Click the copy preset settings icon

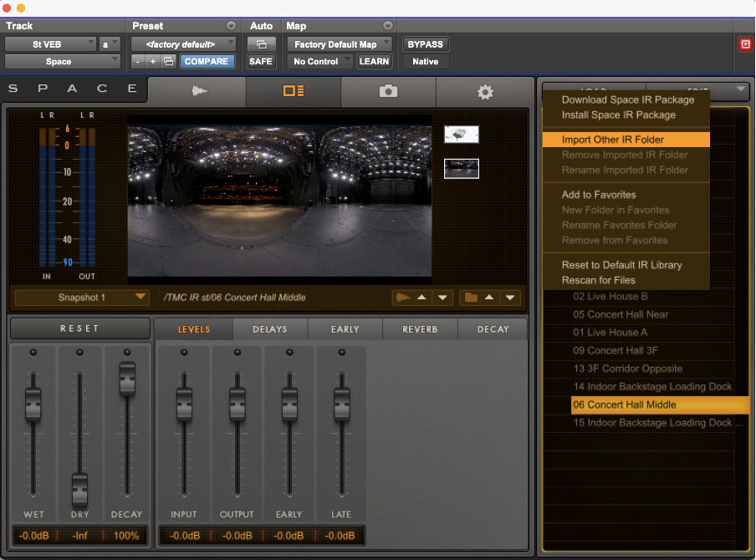pyautogui.click(x=168, y=62)
